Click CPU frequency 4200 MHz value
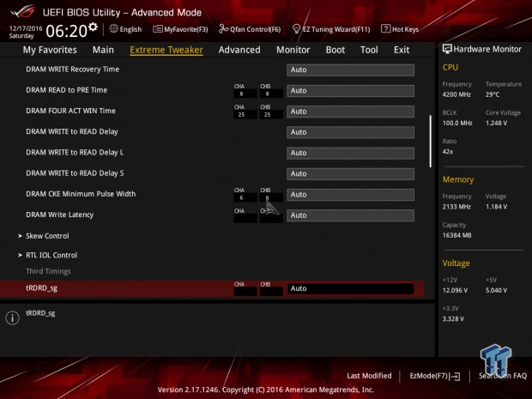The width and height of the screenshot is (532, 399). point(456,94)
